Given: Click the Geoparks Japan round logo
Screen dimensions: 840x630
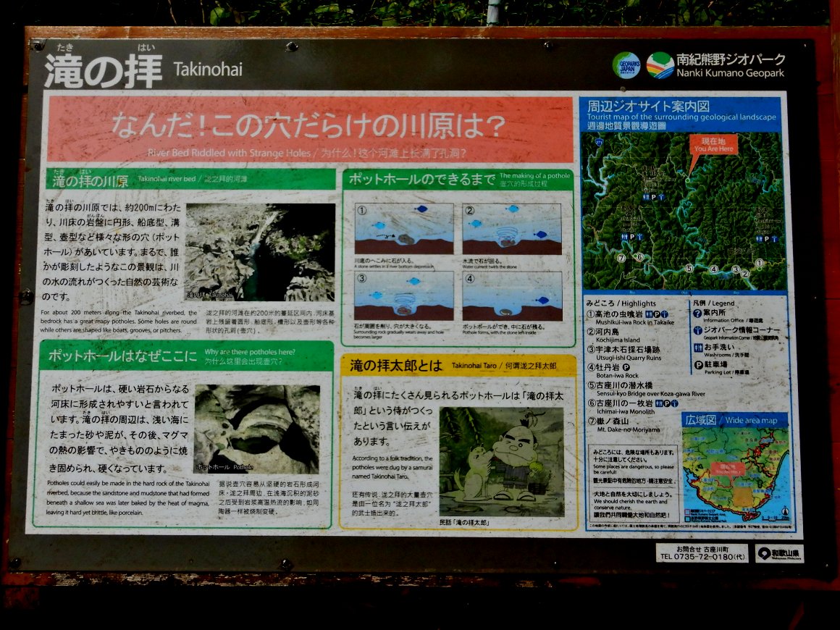Looking at the screenshot, I should [626, 65].
